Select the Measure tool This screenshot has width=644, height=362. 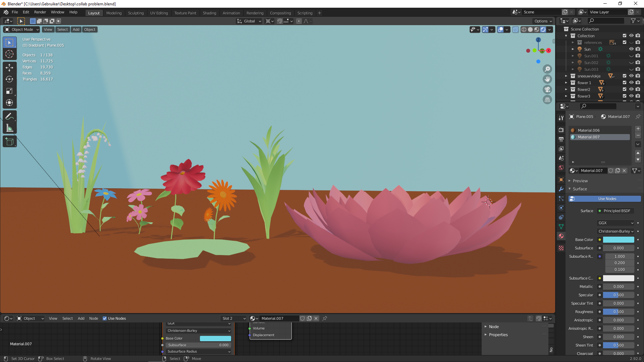click(x=9, y=128)
